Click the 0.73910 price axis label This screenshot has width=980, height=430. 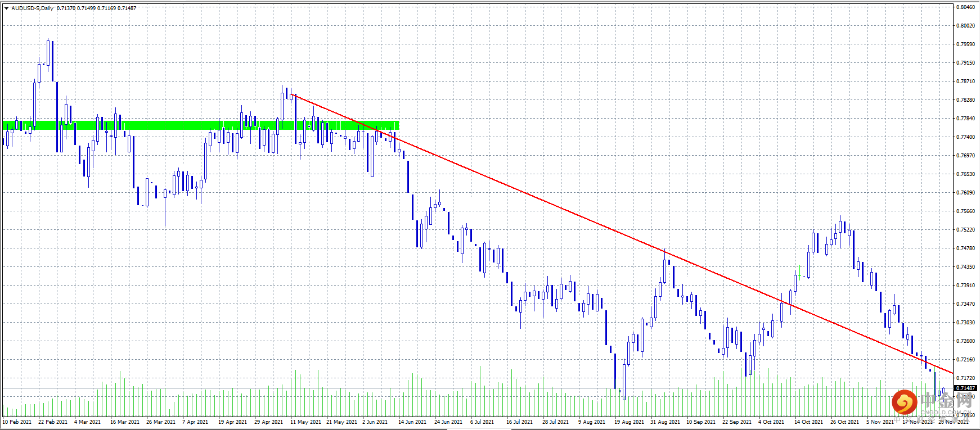(x=966, y=286)
